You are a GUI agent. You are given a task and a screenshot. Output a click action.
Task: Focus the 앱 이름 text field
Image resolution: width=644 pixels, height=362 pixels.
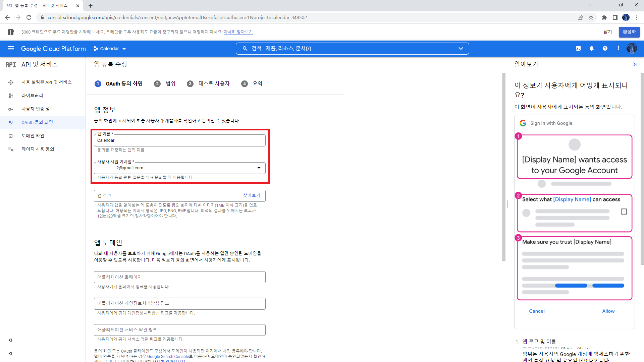[x=180, y=140]
